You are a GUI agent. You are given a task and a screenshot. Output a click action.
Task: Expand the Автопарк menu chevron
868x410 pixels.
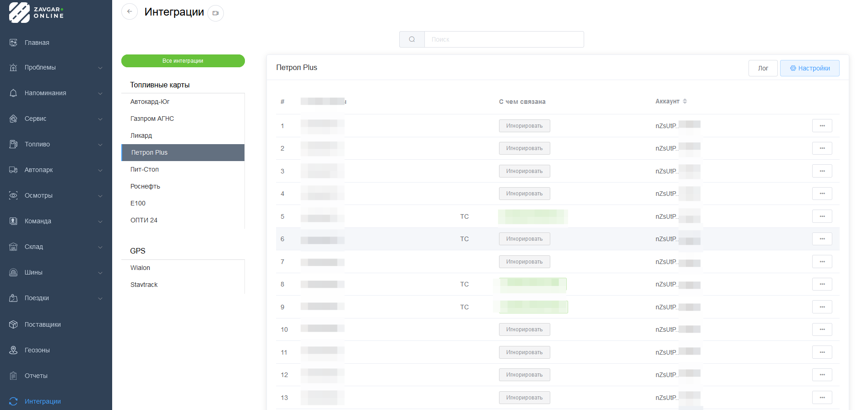(x=100, y=170)
